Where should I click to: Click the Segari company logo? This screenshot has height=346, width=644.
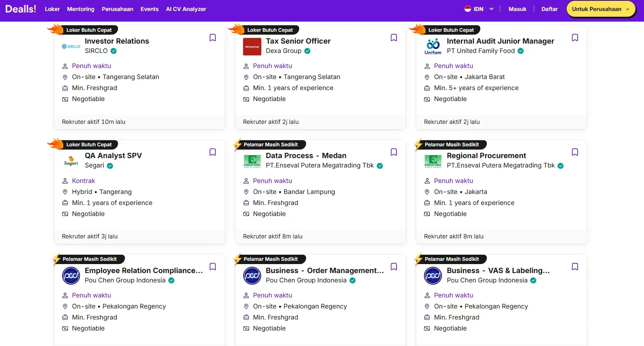coord(71,161)
